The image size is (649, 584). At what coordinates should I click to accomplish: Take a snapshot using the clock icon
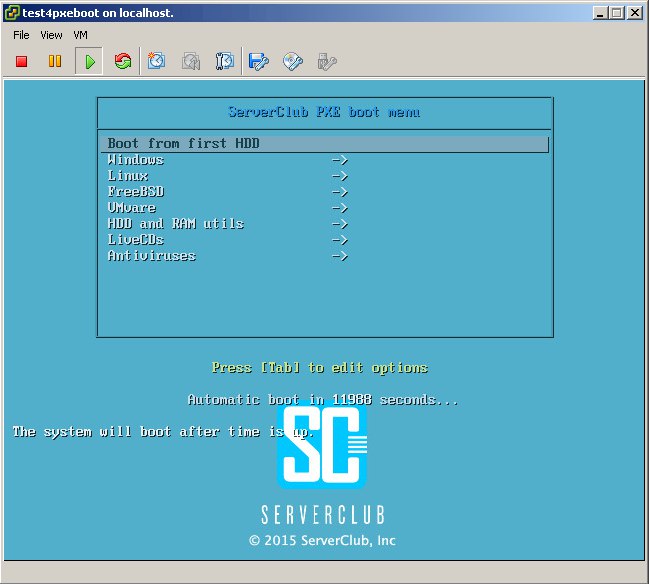[x=156, y=61]
